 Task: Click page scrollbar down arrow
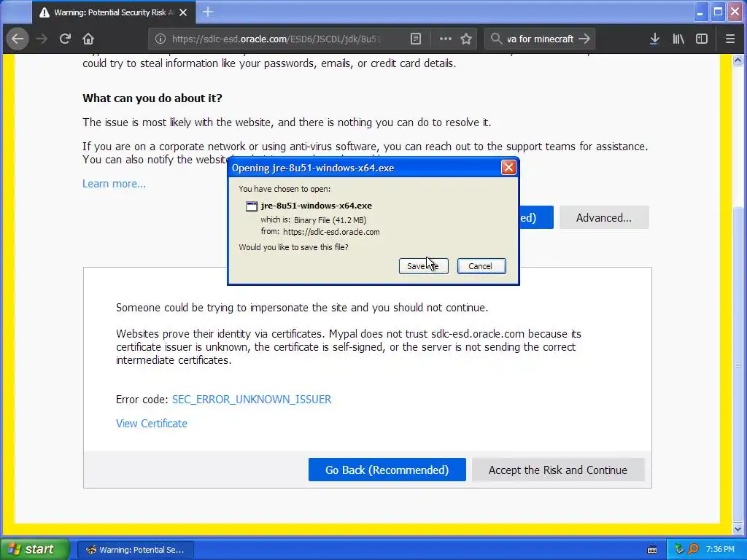tap(738, 529)
